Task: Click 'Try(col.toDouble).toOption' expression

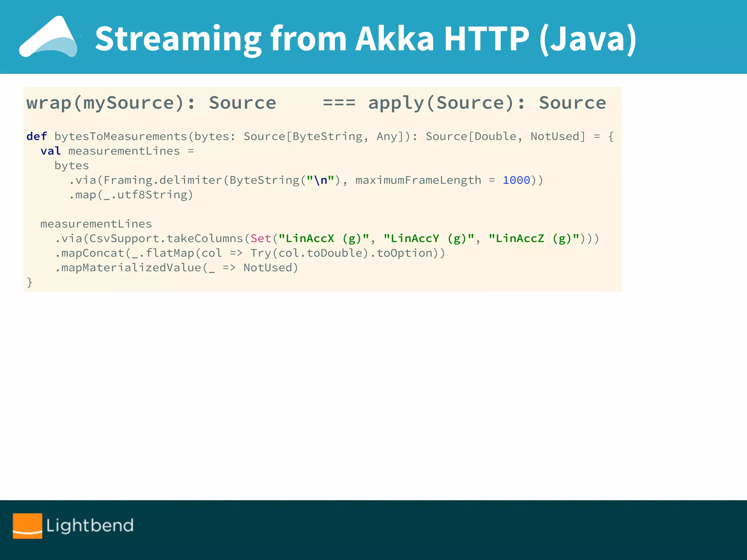Action: (x=341, y=253)
